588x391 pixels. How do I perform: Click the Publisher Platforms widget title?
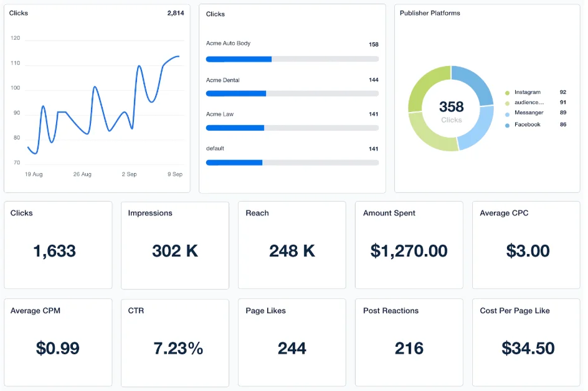(x=430, y=13)
